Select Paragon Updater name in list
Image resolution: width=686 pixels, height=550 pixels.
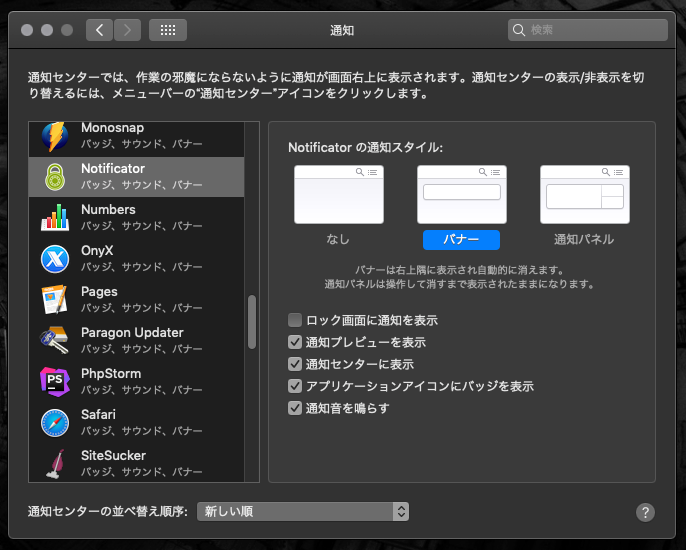click(132, 333)
